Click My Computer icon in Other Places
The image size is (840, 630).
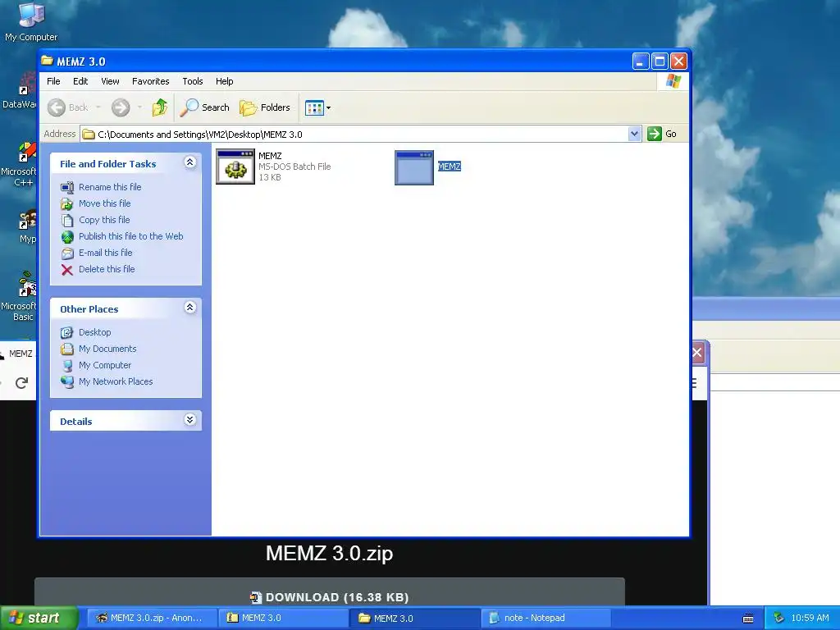(x=67, y=366)
